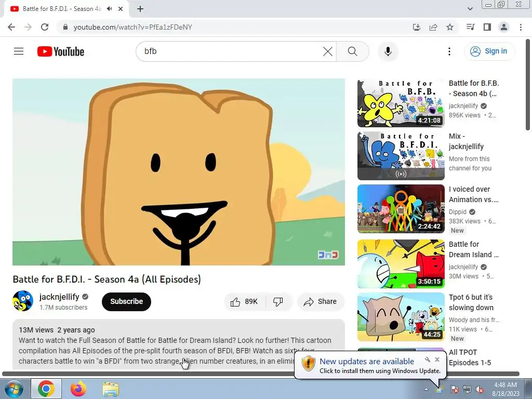Open the new tab plus button
The image size is (532, 399).
(140, 9)
